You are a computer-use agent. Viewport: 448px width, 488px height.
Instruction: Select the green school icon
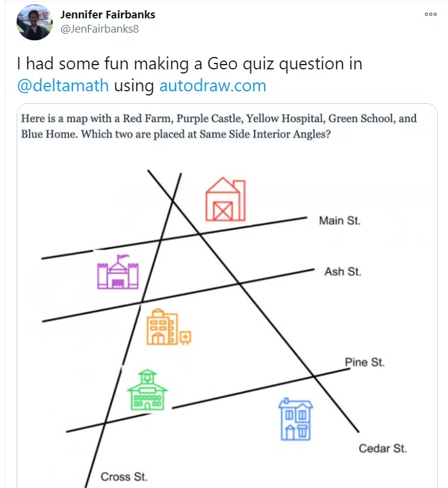tap(147, 390)
